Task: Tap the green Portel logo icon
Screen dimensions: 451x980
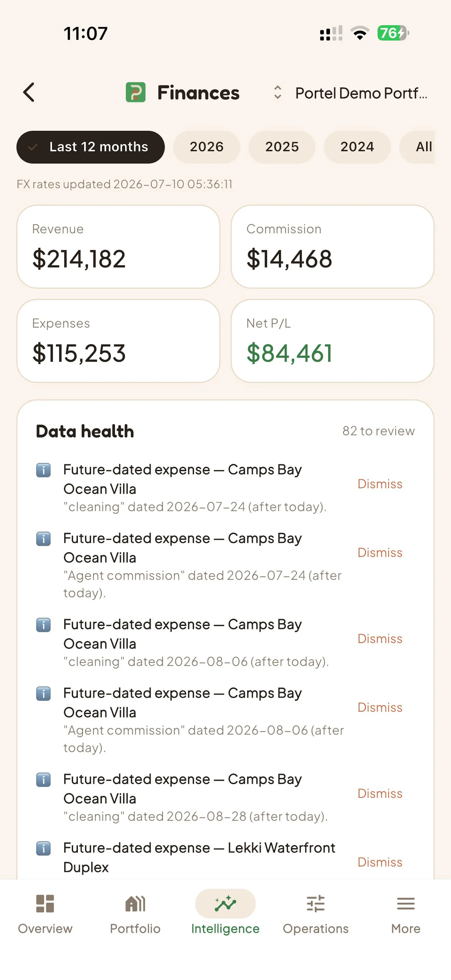Action: [x=136, y=92]
